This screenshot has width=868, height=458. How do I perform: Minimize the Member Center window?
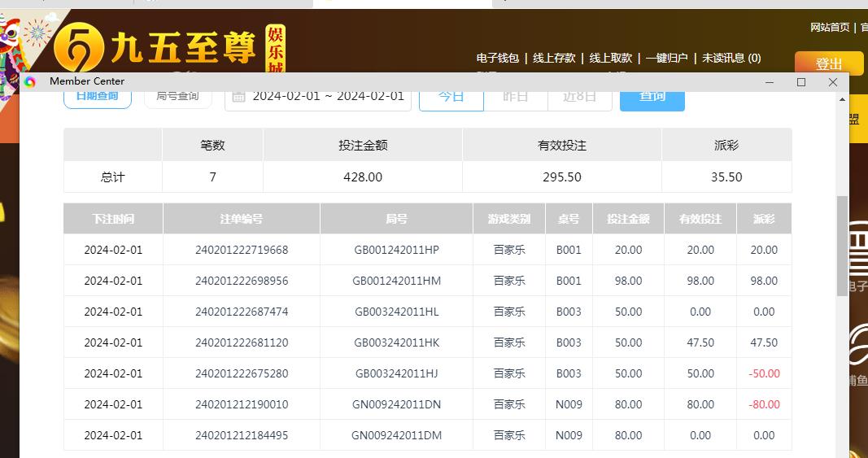770,82
